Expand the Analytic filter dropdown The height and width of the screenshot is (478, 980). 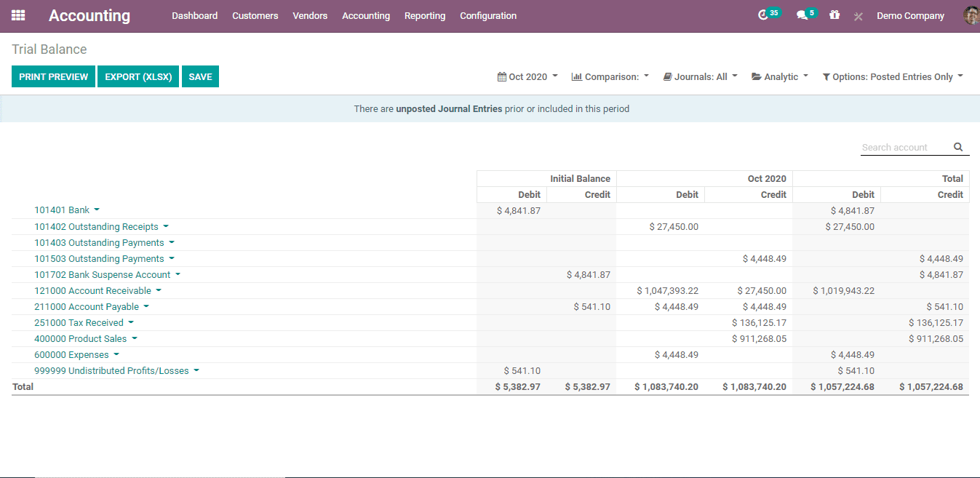click(x=780, y=77)
